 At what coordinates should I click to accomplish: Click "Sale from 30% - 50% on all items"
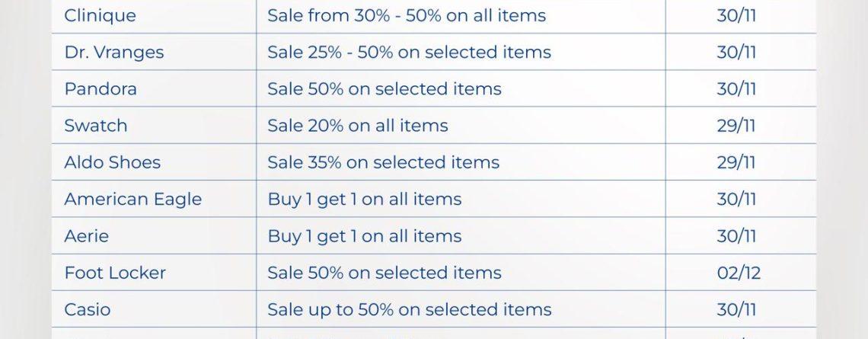(x=406, y=15)
